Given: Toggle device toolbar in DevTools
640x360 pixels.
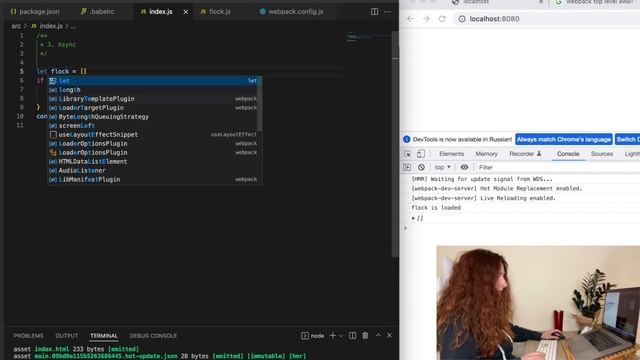Looking at the screenshot, I should tap(420, 154).
